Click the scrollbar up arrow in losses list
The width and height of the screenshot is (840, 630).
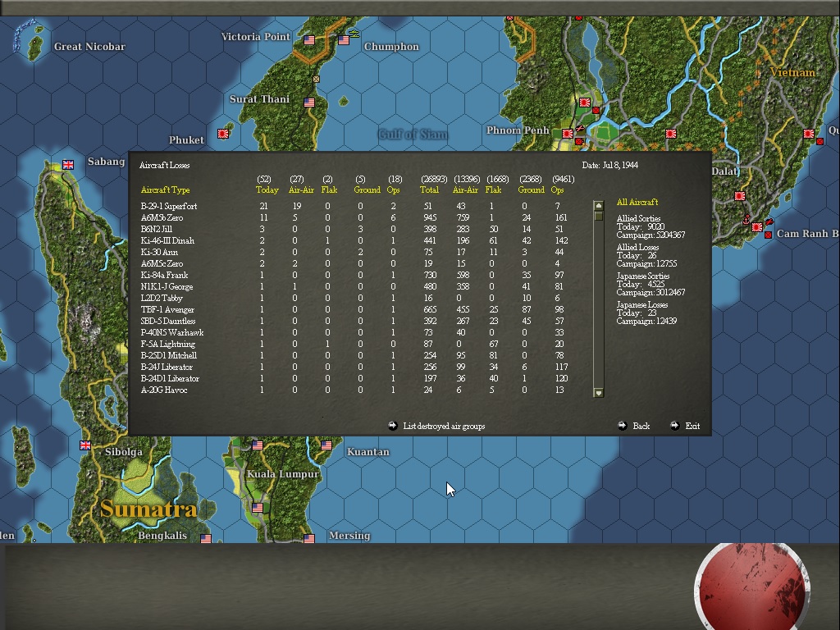click(x=598, y=206)
